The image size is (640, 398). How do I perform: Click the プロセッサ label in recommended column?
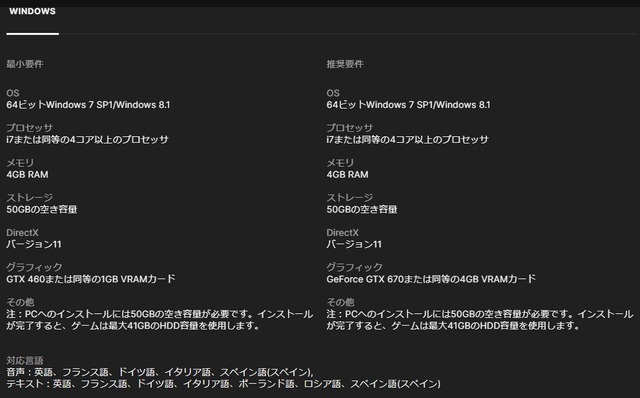(x=349, y=128)
